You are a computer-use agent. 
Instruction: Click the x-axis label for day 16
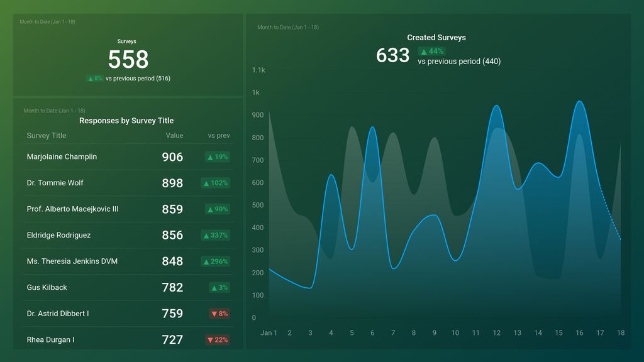tap(579, 333)
